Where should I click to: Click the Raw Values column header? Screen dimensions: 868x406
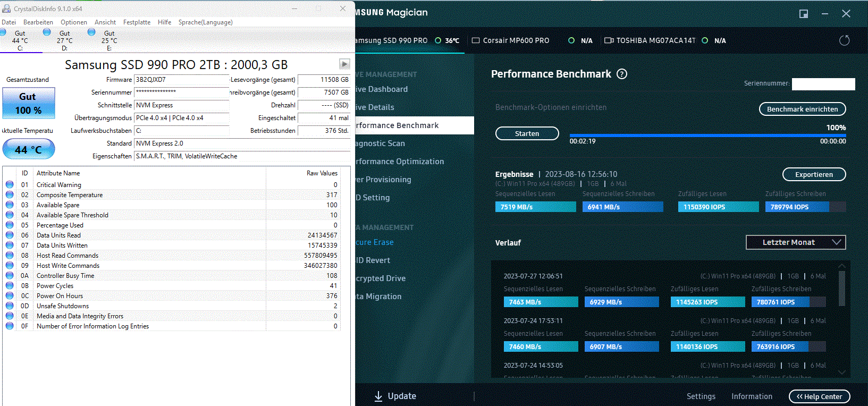click(322, 173)
